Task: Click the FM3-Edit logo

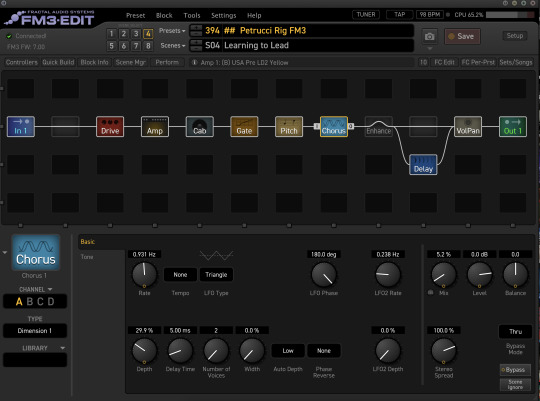Action: click(x=50, y=18)
